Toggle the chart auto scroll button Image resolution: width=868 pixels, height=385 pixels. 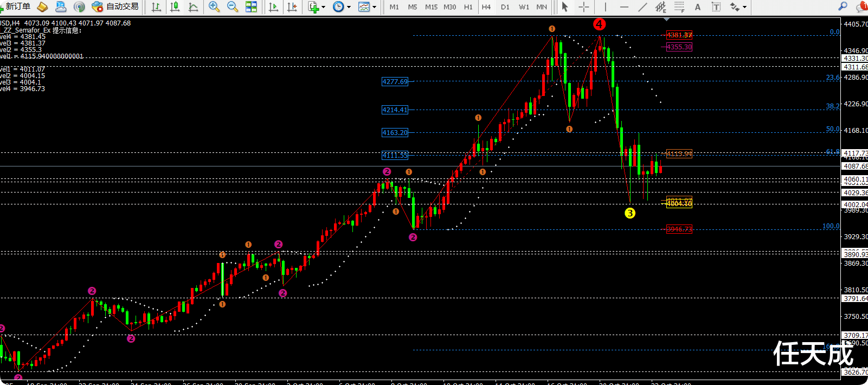273,7
